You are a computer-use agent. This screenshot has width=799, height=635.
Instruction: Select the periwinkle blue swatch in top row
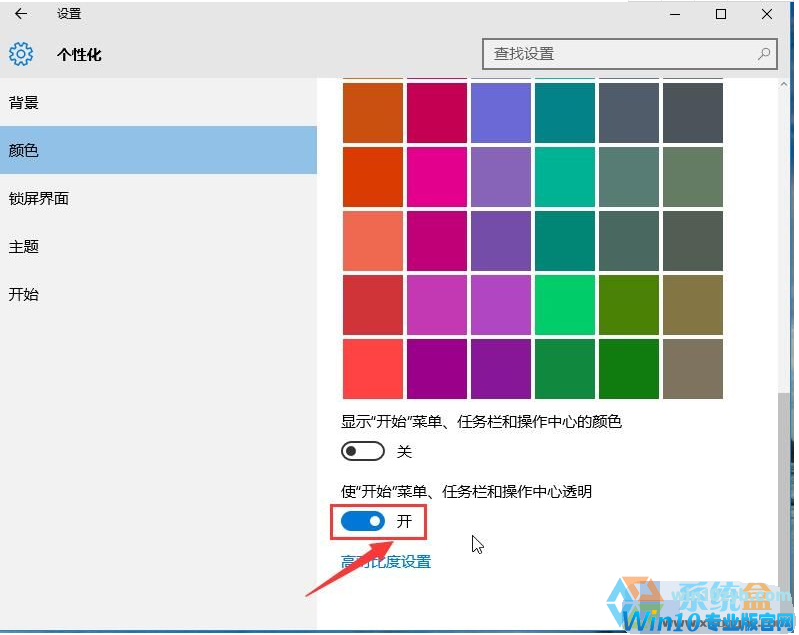pyautogui.click(x=500, y=112)
